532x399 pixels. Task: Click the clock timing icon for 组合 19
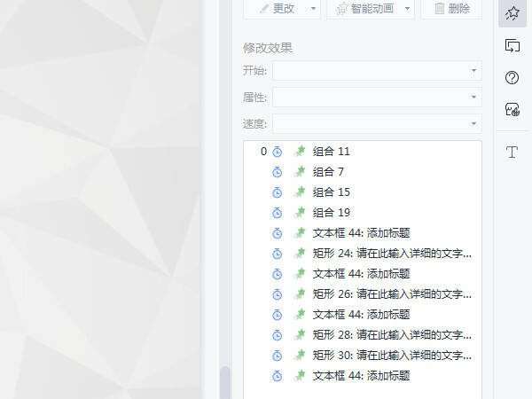tap(278, 213)
